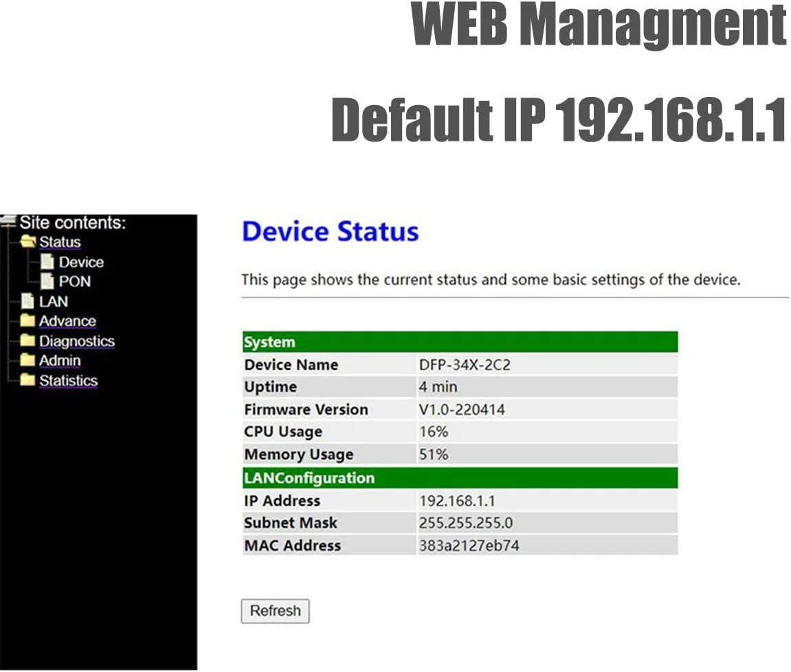
Task: Open the Admin section link
Action: tap(60, 361)
